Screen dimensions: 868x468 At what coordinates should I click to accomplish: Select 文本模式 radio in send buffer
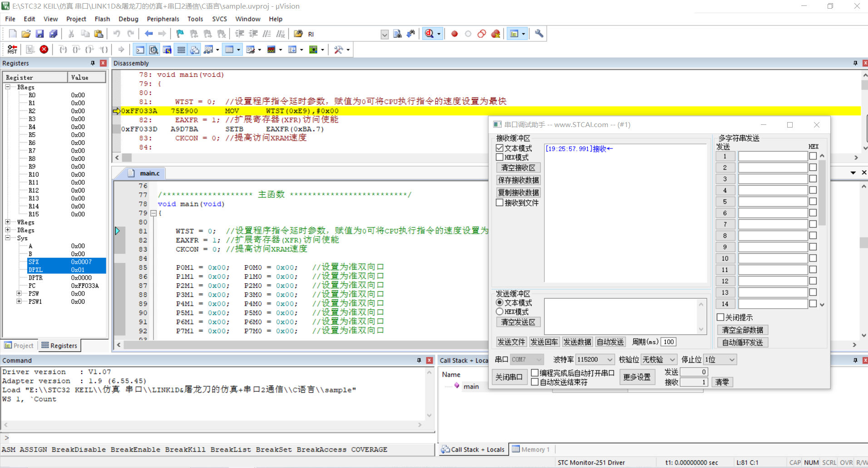pyautogui.click(x=500, y=302)
